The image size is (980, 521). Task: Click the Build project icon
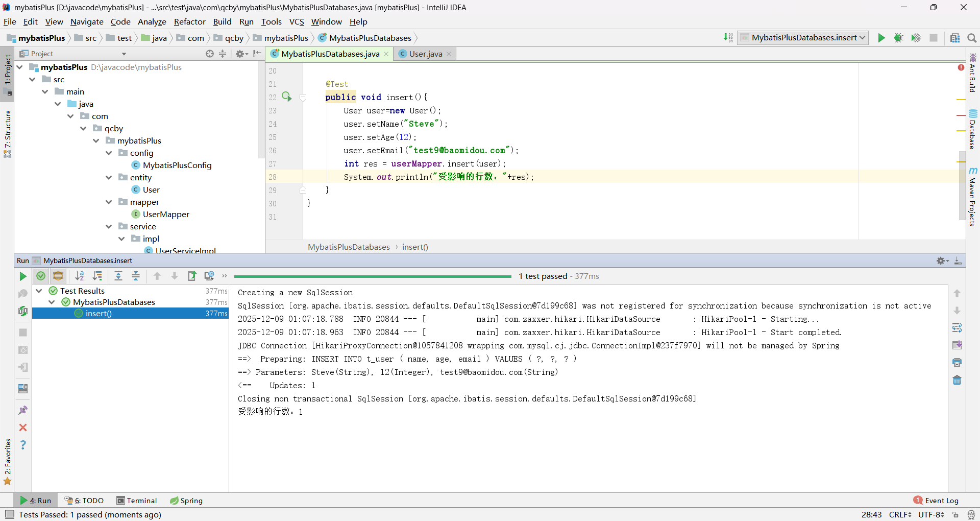point(728,38)
